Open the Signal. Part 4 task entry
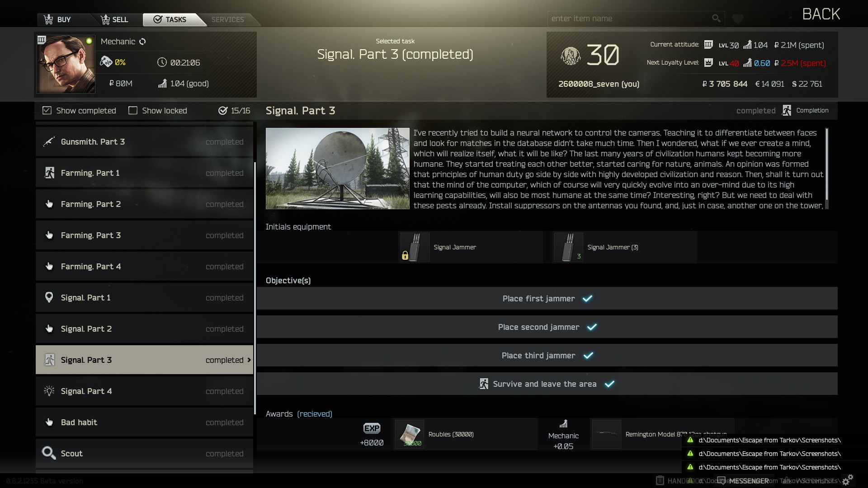The height and width of the screenshot is (488, 868). point(144,391)
